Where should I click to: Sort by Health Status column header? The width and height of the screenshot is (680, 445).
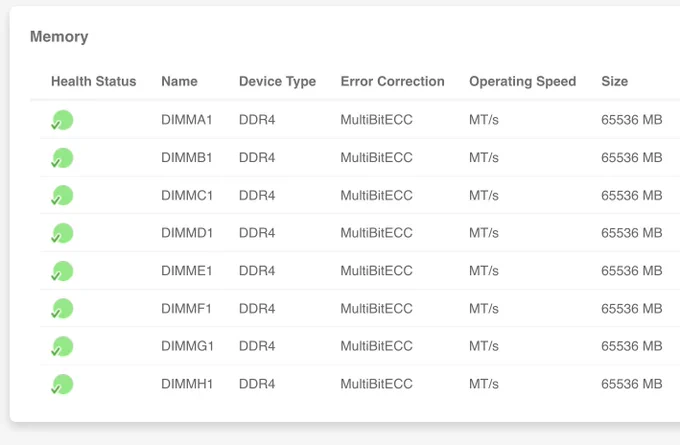[x=94, y=81]
